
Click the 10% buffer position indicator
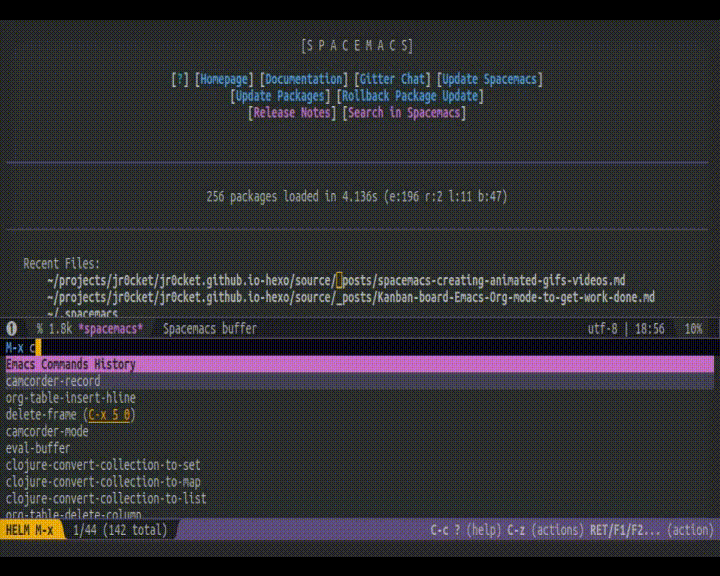point(693,329)
